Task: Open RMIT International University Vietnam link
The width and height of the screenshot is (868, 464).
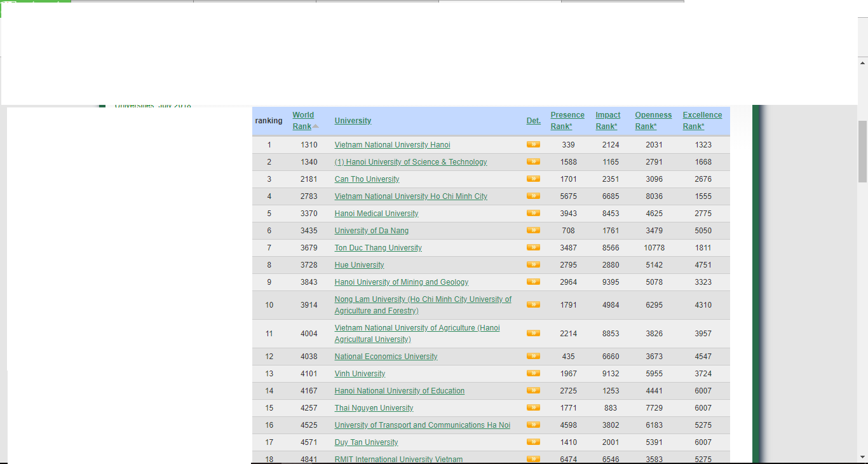Action: pyautogui.click(x=398, y=460)
